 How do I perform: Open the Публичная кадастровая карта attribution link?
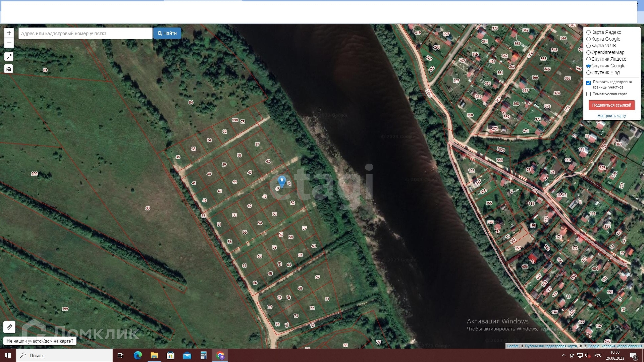(551, 346)
